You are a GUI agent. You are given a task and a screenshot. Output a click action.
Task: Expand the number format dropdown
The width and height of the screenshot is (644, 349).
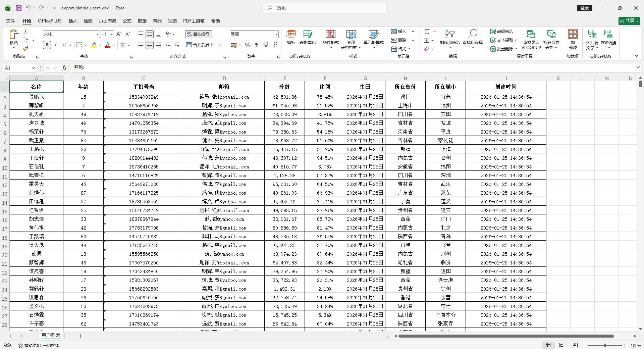276,34
